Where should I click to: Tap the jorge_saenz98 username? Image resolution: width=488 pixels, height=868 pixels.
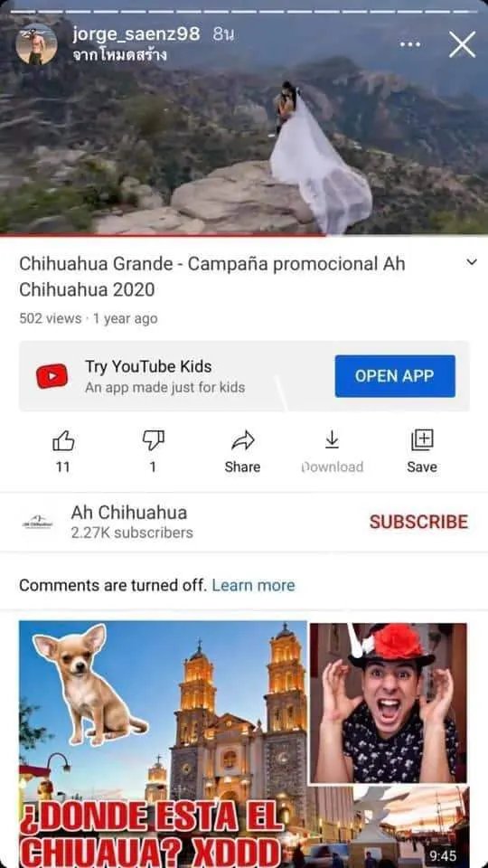(136, 34)
